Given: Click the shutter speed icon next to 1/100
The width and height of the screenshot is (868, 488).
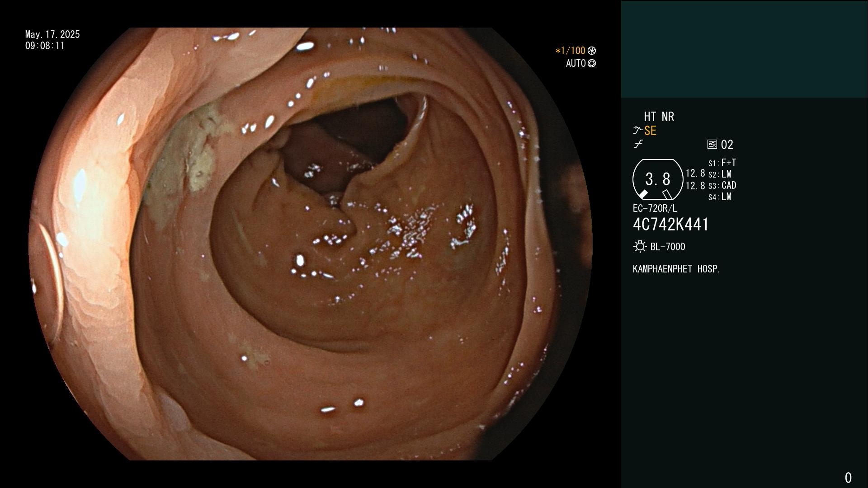Looking at the screenshot, I should click(x=592, y=51).
